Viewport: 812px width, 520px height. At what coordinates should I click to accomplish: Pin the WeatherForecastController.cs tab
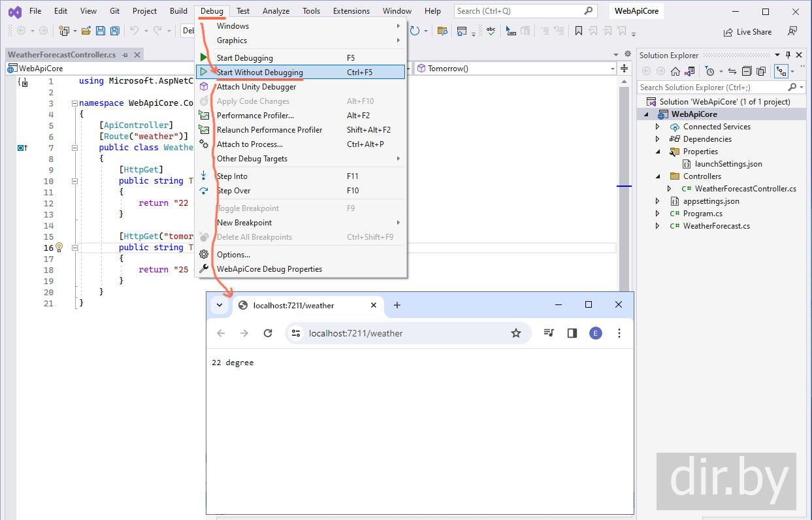(125, 55)
